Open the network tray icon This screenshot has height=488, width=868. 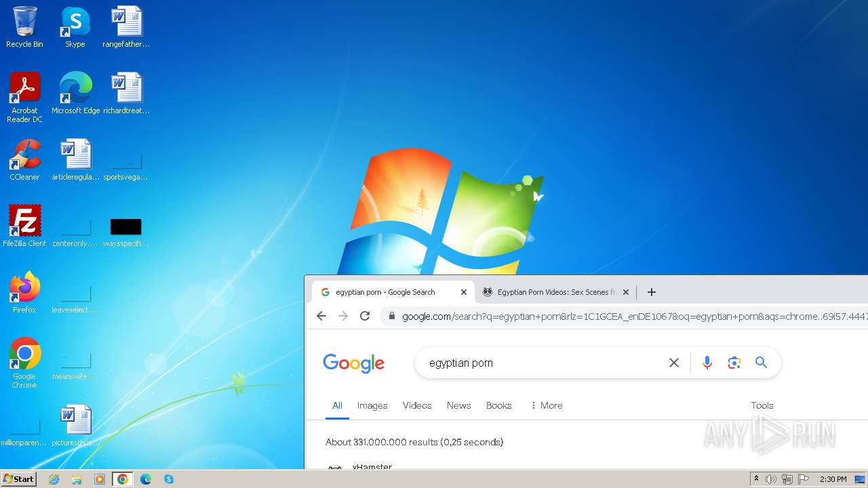787,479
